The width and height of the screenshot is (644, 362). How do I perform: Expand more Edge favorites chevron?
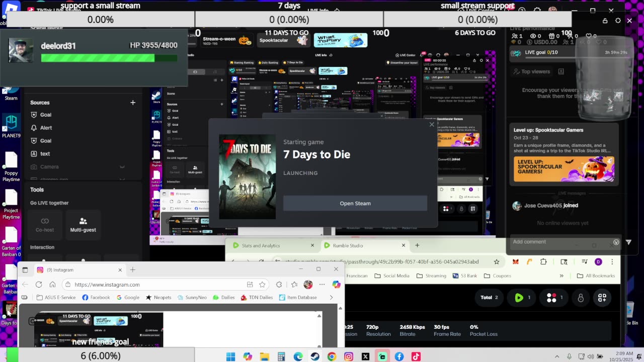(x=331, y=297)
